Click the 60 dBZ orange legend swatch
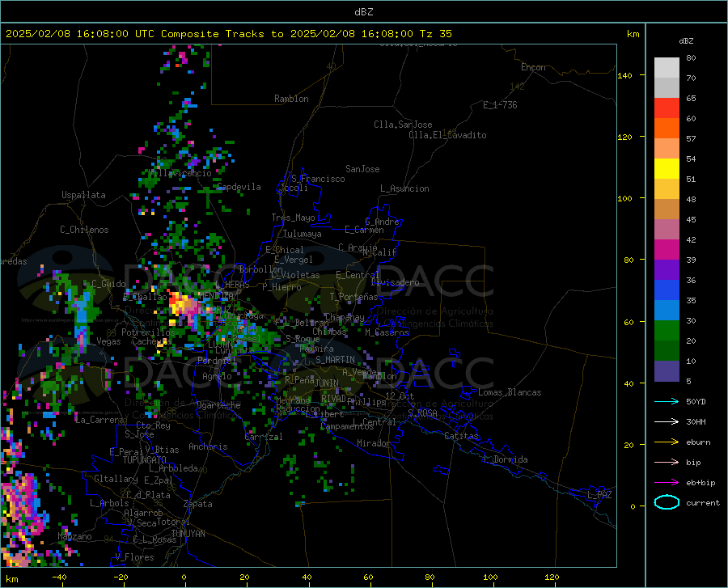The width and height of the screenshot is (728, 588). (x=667, y=128)
